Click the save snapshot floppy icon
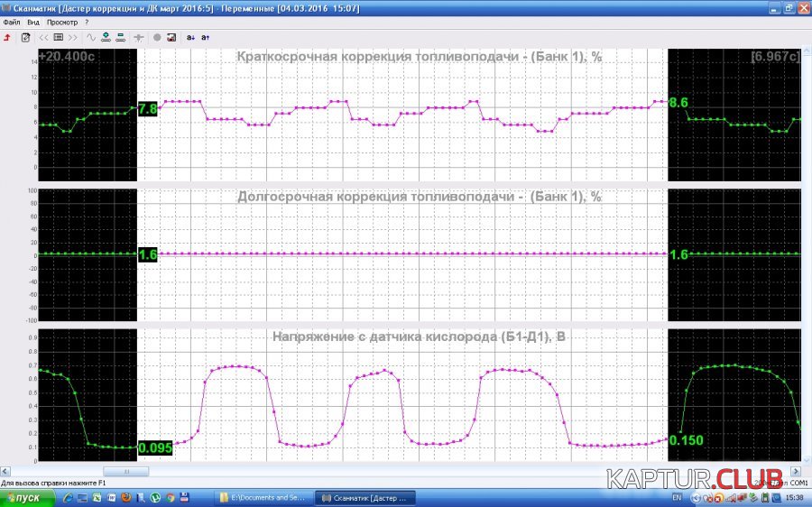The height and width of the screenshot is (507, 812). tap(171, 37)
